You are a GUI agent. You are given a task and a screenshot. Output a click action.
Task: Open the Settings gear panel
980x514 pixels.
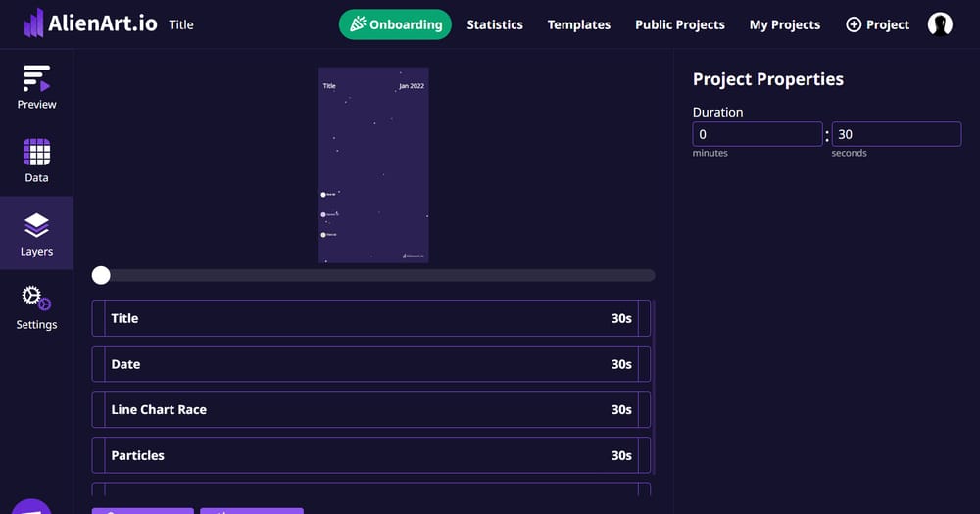[36, 306]
